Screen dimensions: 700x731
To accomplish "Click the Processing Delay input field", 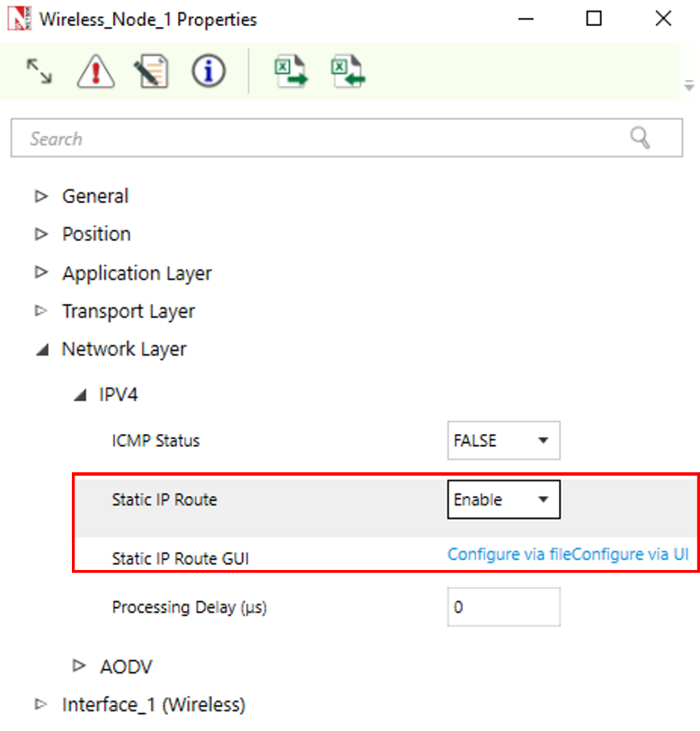I will tap(503, 607).
